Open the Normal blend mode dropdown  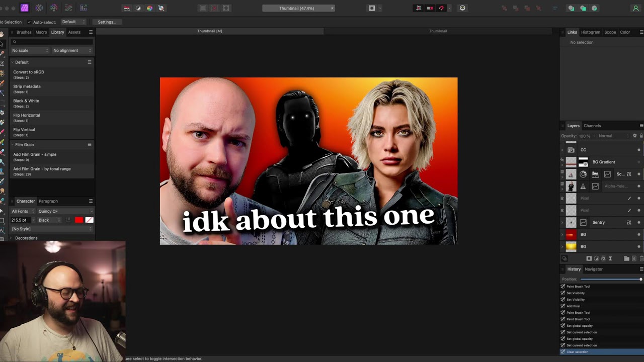[613, 136]
